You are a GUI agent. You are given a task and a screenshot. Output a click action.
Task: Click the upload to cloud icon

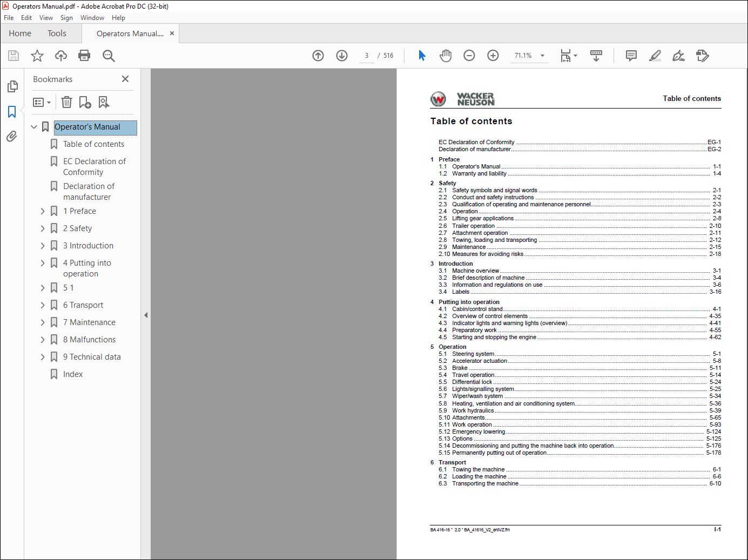(61, 56)
